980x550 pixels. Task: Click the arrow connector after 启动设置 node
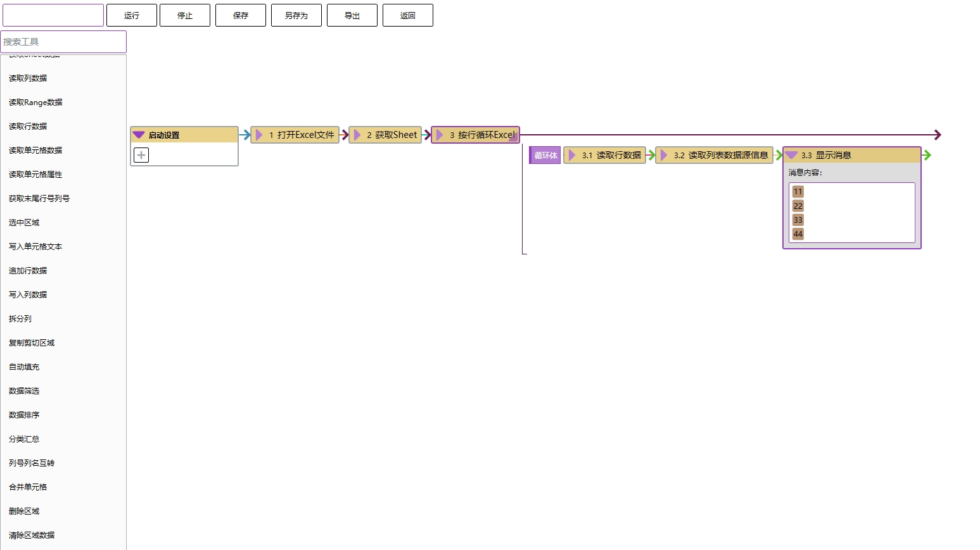(245, 135)
